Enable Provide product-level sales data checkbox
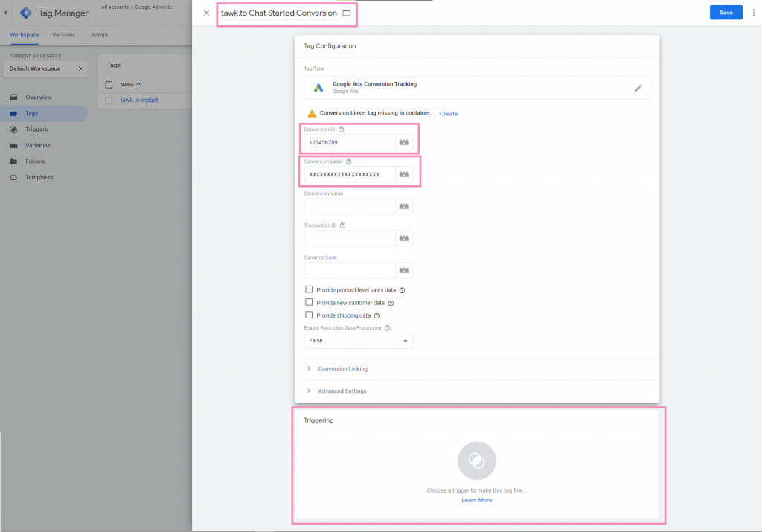The image size is (762, 532). point(309,289)
